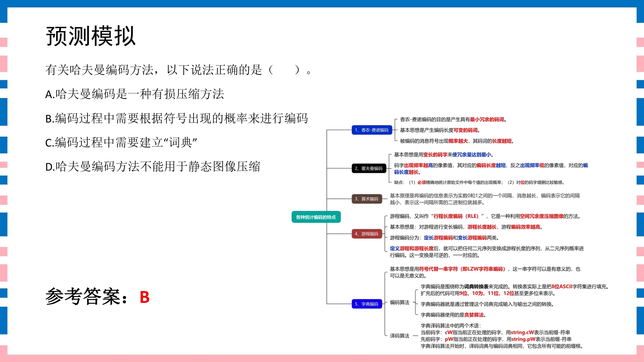This screenshot has height=362, width=644.
Task: Select the 5、字典编码 node
Action: click(367, 304)
